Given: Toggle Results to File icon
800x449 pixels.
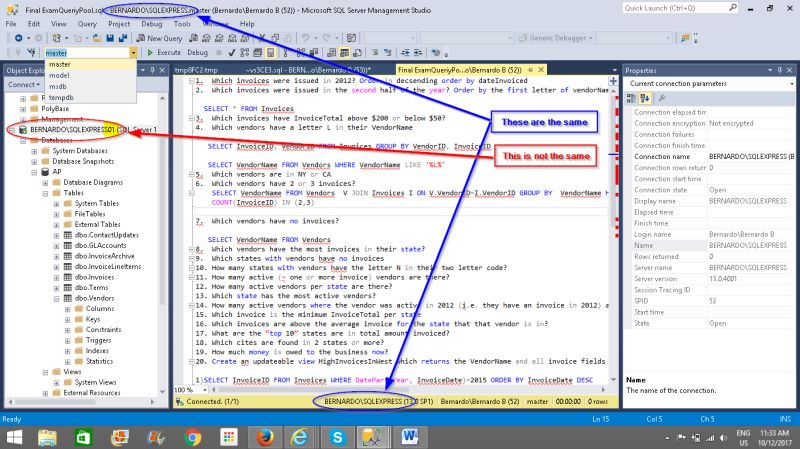Looking at the screenshot, I should tap(358, 53).
